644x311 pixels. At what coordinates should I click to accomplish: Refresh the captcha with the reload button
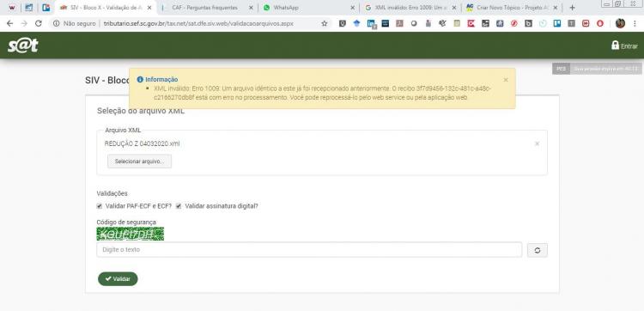538,250
